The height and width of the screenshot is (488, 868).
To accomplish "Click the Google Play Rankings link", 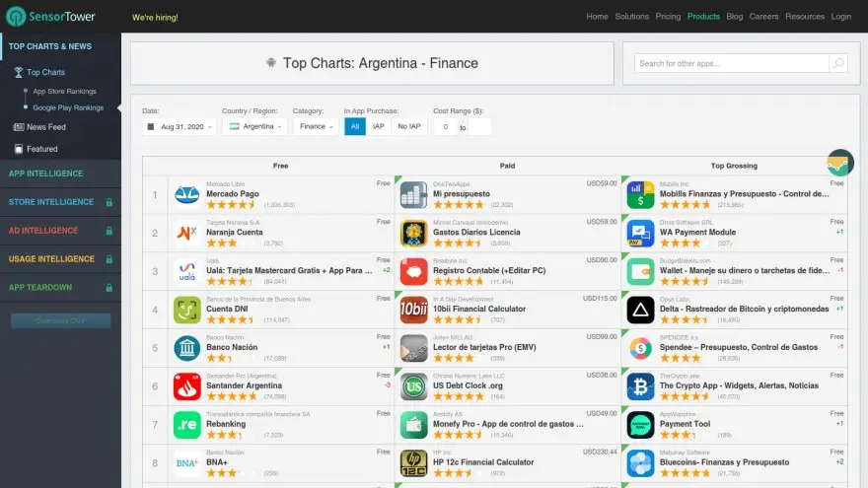I will click(68, 107).
